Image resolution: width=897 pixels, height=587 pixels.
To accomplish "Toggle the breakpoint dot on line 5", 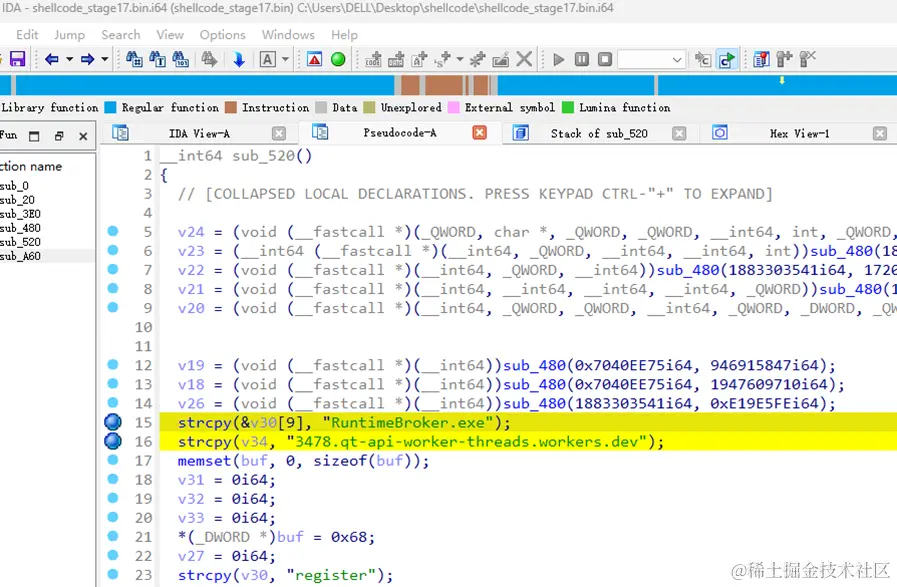I will tap(113, 231).
